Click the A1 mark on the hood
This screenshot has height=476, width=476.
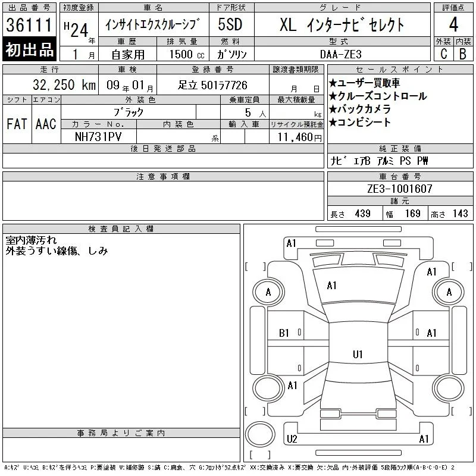(x=331, y=286)
